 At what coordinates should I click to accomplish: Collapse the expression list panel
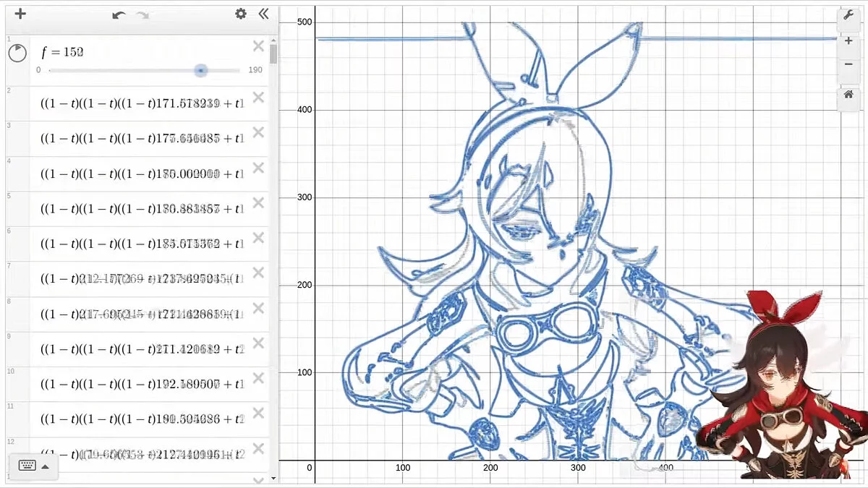coord(263,14)
